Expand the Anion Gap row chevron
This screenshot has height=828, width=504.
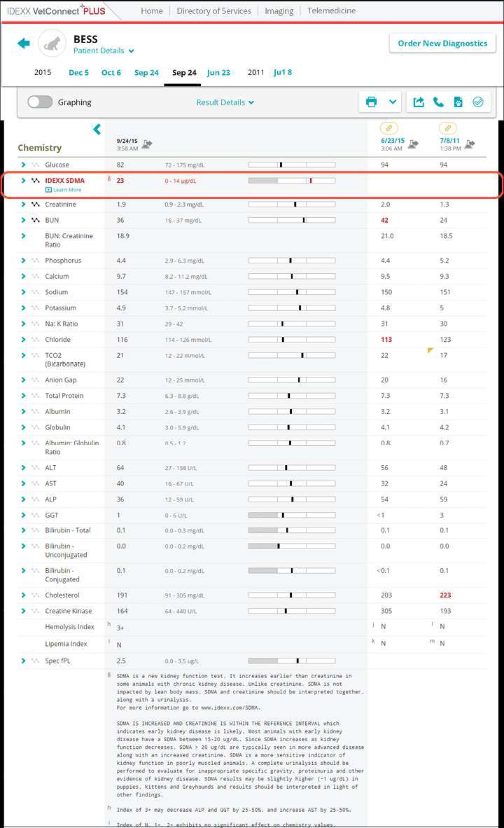point(23,380)
